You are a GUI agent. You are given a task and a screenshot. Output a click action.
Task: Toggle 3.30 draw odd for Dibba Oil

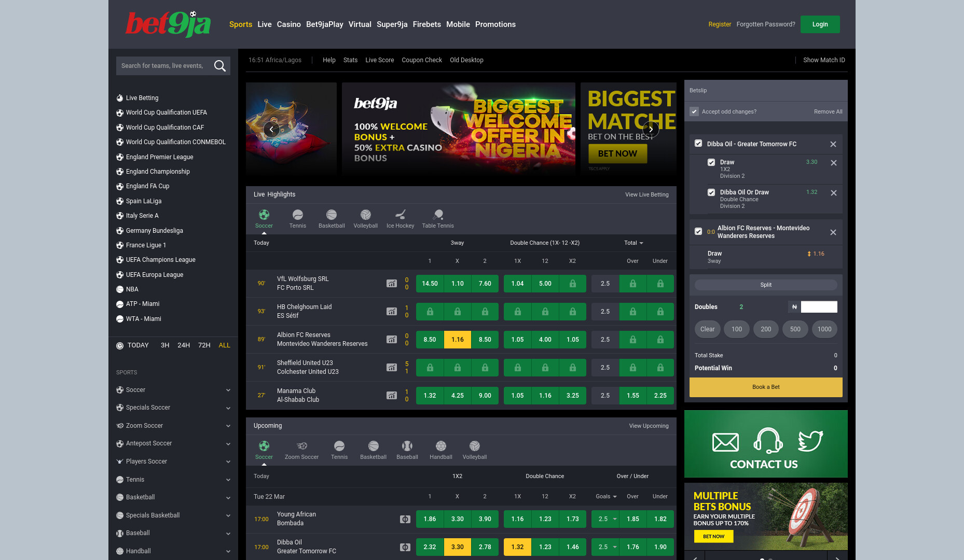457,547
